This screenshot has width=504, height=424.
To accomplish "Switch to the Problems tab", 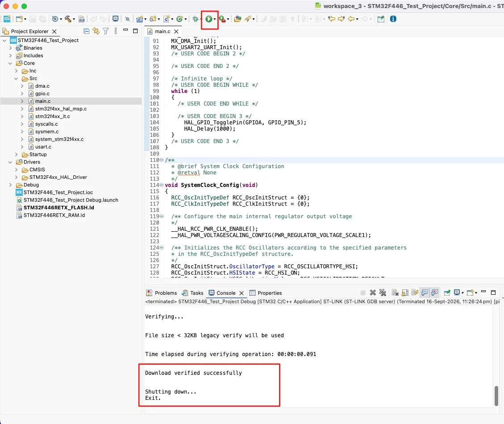I will pos(162,293).
